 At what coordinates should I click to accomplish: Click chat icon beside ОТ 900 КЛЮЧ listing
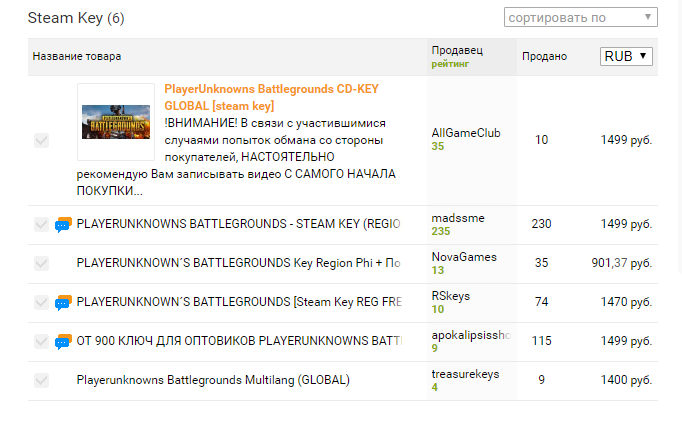(63, 341)
